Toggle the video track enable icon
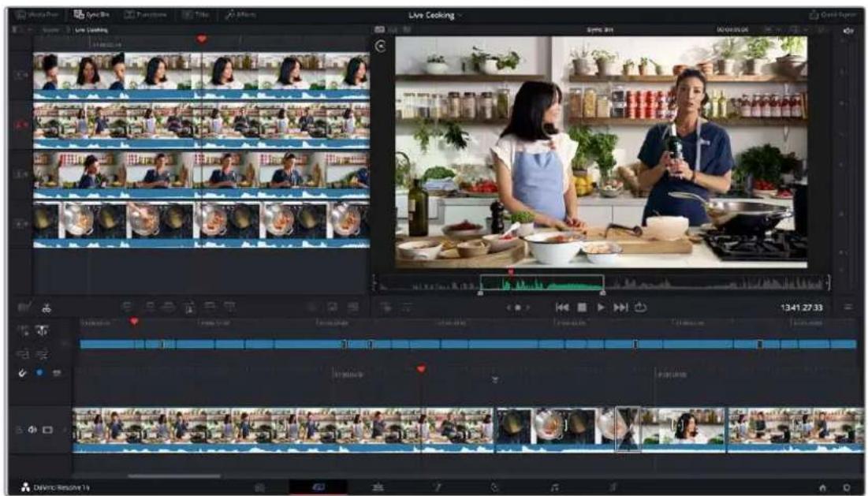The width and height of the screenshot is (868, 496). coord(47,430)
